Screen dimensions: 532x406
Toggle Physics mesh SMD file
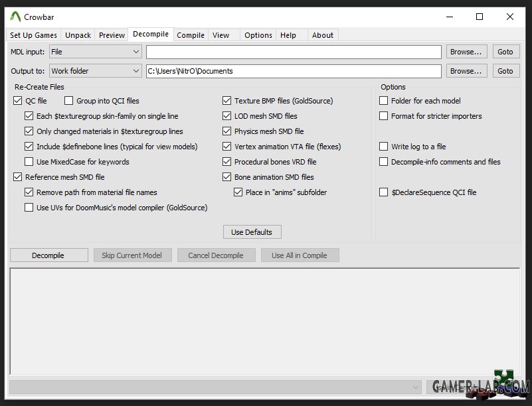point(226,131)
